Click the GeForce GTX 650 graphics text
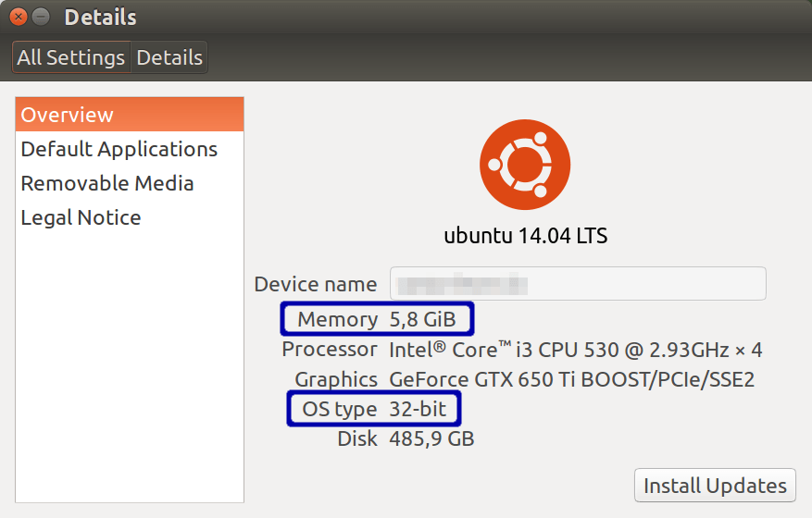This screenshot has width=812, height=518. 571,379
